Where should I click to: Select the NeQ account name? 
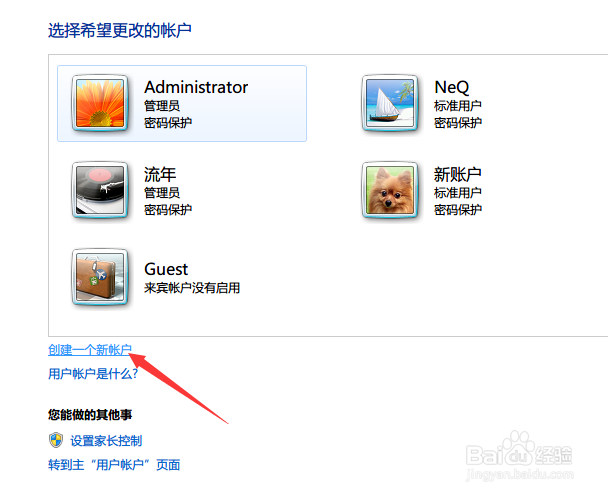pyautogui.click(x=452, y=87)
